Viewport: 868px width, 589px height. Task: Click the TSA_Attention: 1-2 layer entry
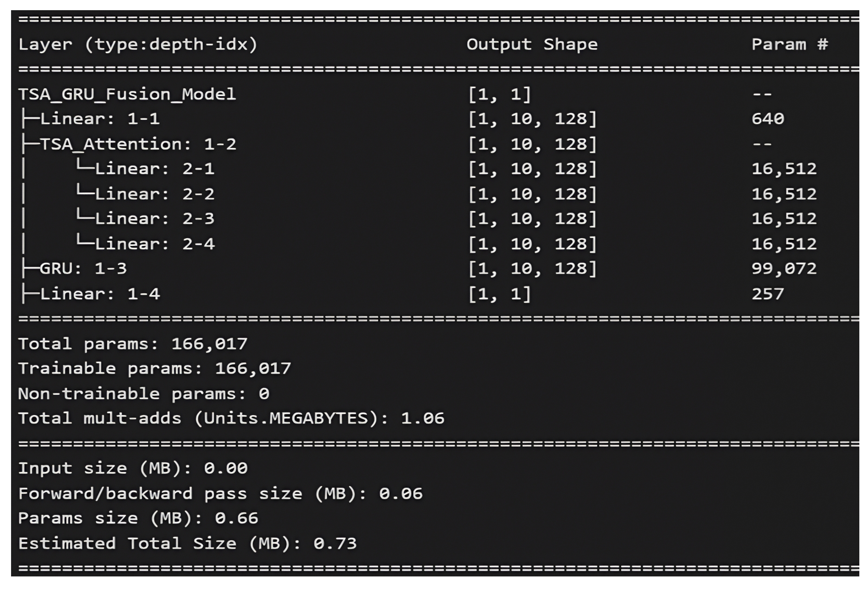click(138, 144)
